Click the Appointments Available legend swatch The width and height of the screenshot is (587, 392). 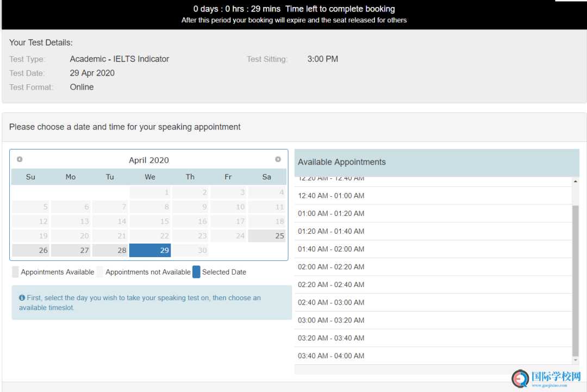click(x=15, y=272)
